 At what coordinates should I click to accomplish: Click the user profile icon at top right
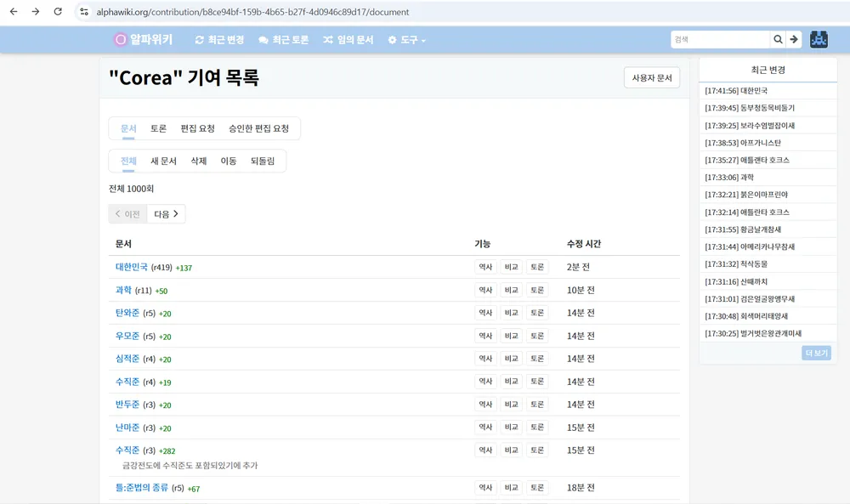pyautogui.click(x=819, y=38)
